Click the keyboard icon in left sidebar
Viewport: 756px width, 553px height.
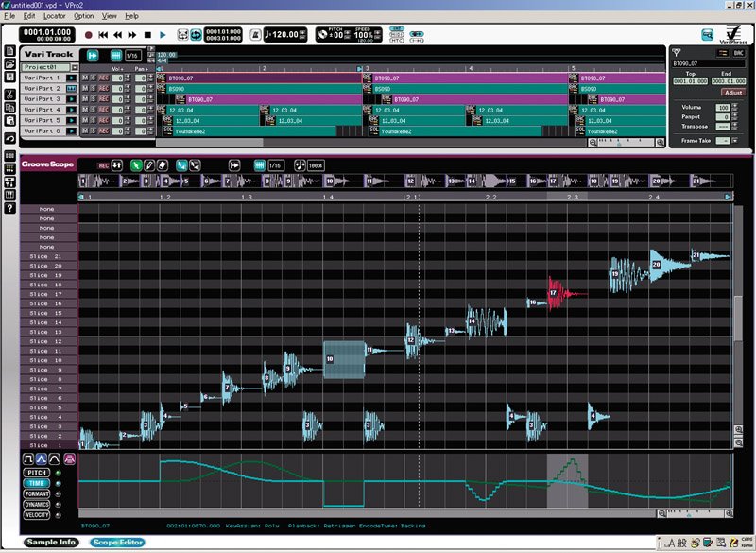coord(10,196)
